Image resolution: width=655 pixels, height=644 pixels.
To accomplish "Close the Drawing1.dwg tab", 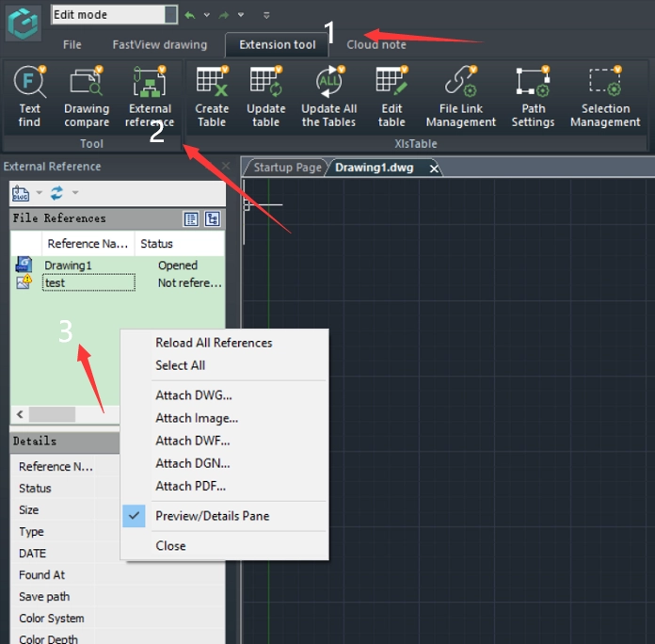I will point(434,169).
